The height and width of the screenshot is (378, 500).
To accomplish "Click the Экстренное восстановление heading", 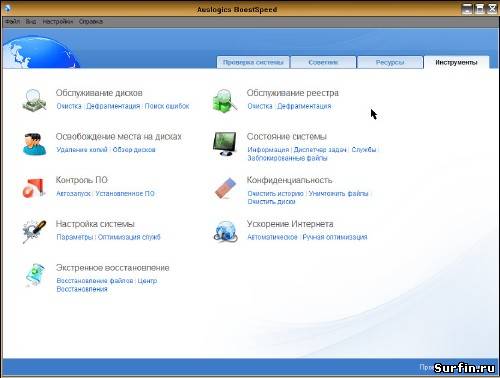I will tap(113, 268).
